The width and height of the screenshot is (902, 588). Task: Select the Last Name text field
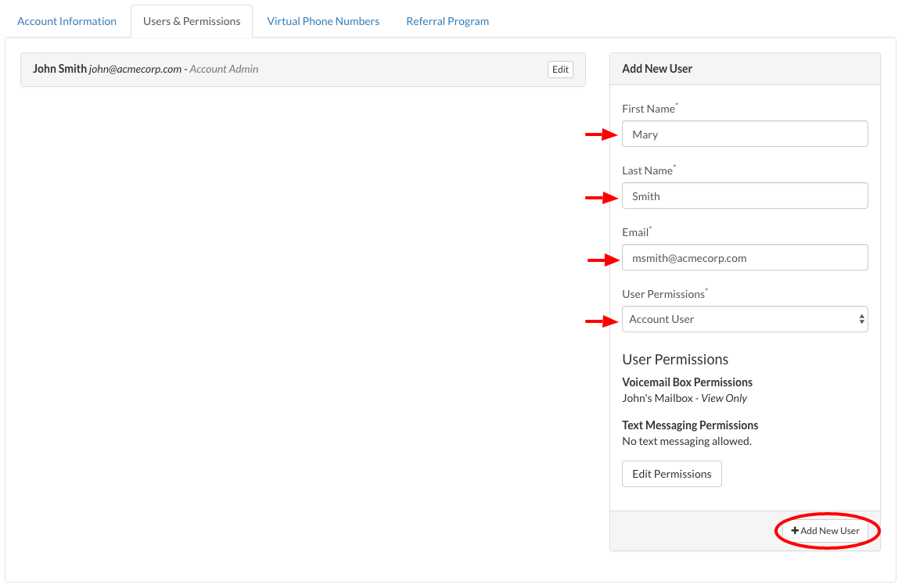coord(744,195)
